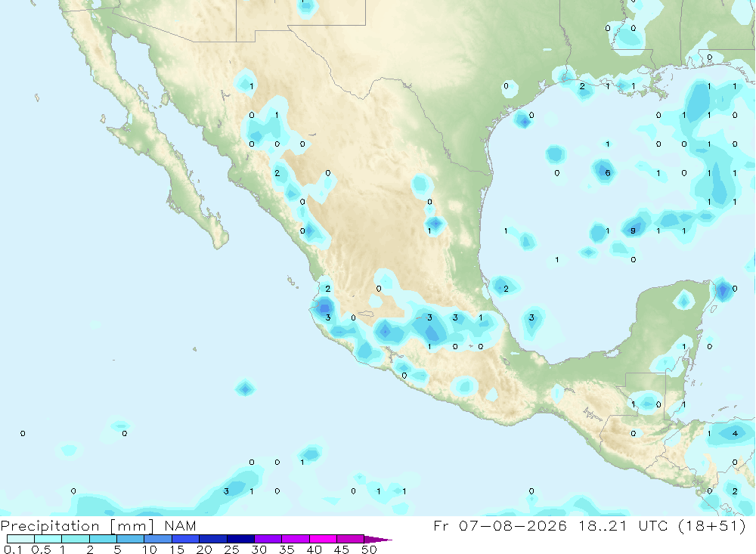Select the legend swatch between 0.5 and 1

tap(48, 539)
